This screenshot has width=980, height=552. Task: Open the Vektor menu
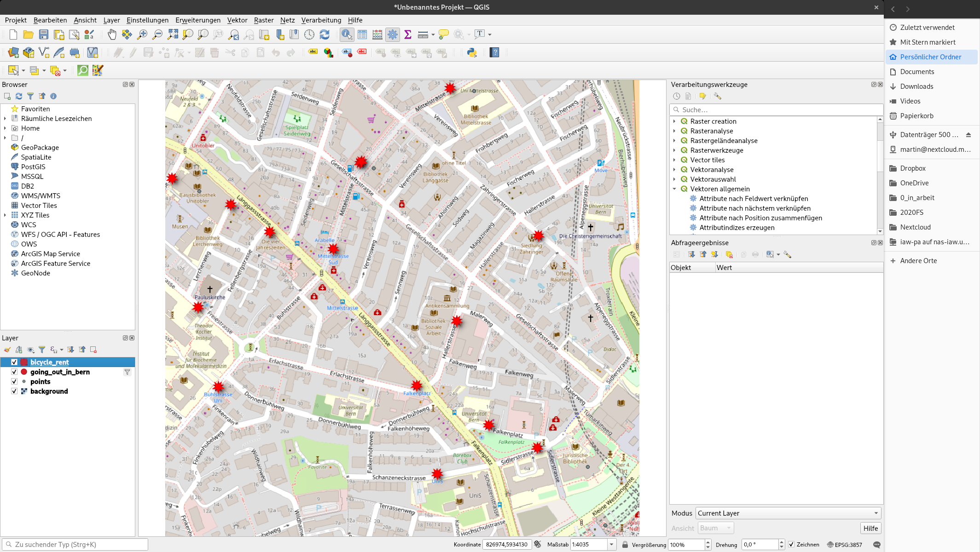click(x=237, y=20)
